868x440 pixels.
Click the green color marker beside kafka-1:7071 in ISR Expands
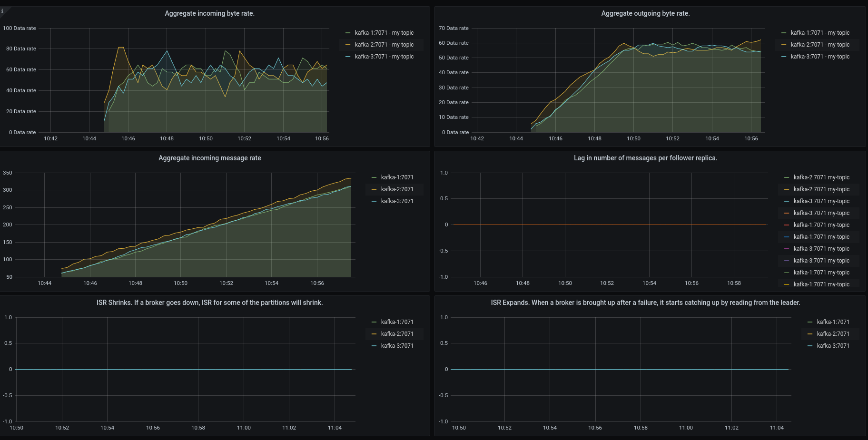coord(810,322)
